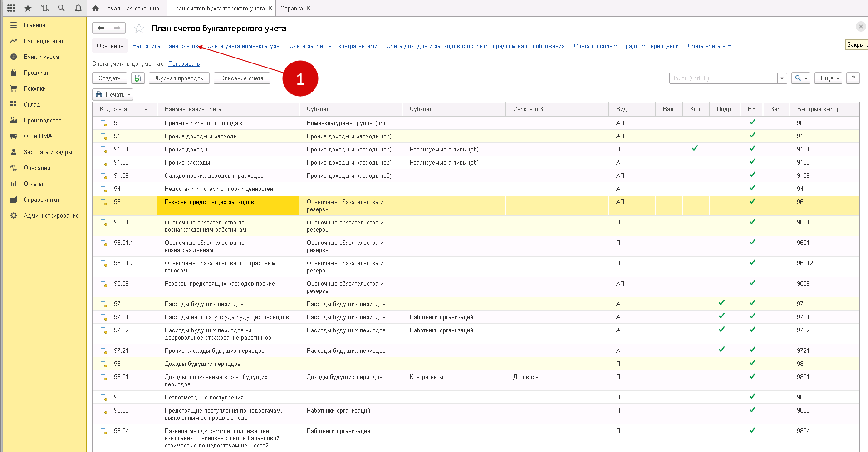This screenshot has height=452, width=868.
Task: Open Счета расчетов с контрагентами link
Action: point(333,46)
